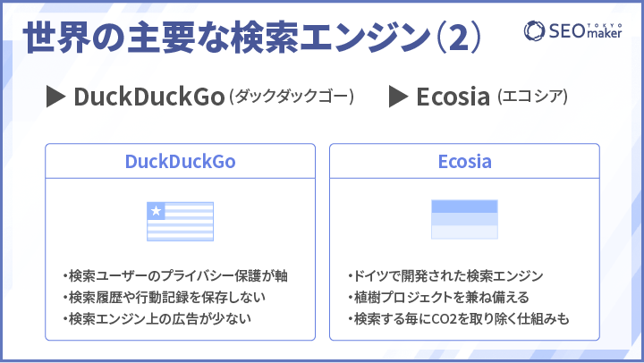Image resolution: width=644 pixels, height=363 pixels.
Task: Click bullet 植樹プロジェクトを兼ね備える
Action: point(438,298)
